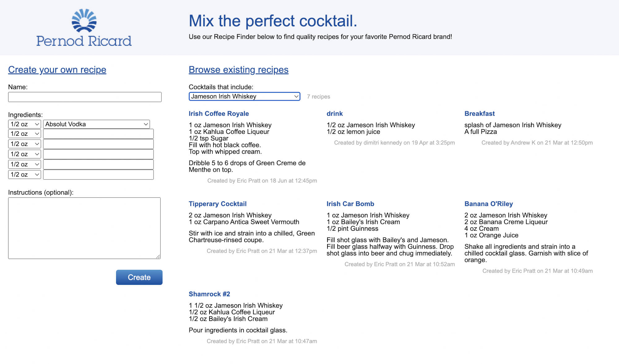Open the Jameson Irish Whiskey ingredient filter dropdown

tap(244, 96)
